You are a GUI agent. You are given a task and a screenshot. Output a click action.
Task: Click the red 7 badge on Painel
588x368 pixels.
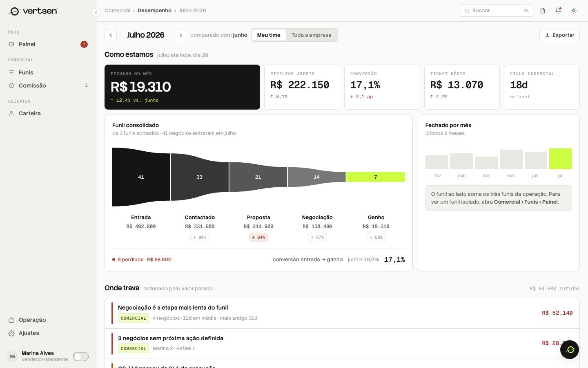point(84,44)
